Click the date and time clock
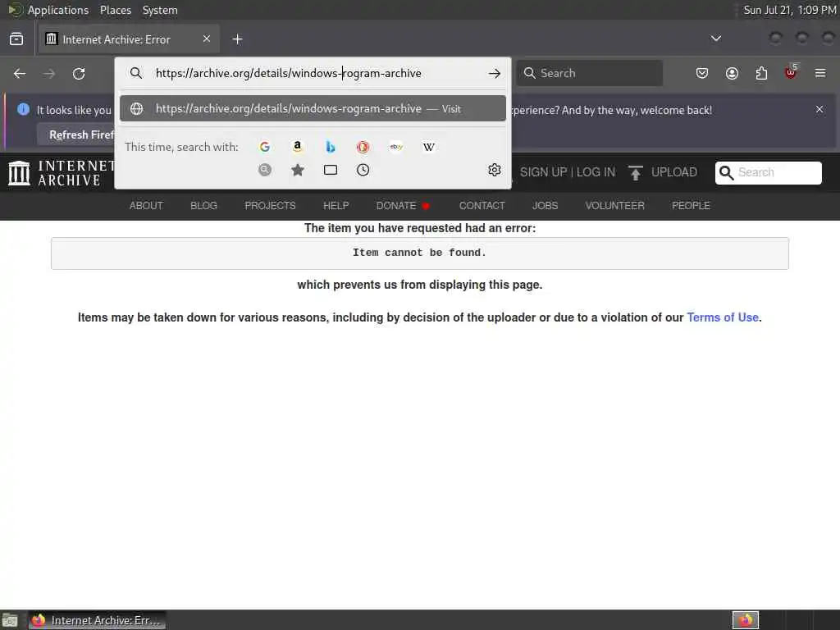This screenshot has width=840, height=630. (x=790, y=10)
